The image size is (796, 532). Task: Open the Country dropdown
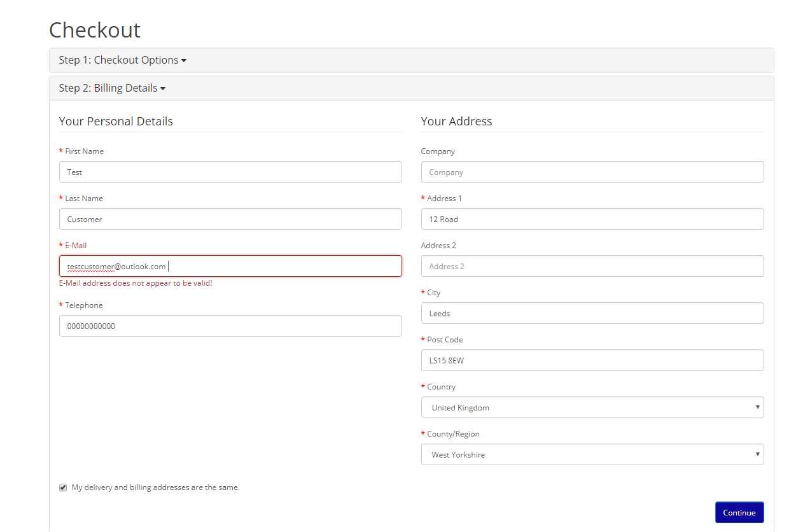[x=592, y=407]
